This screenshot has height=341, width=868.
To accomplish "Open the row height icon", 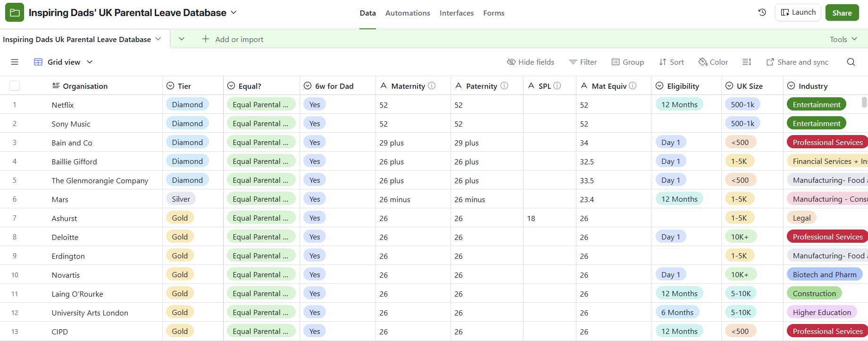I will (747, 62).
